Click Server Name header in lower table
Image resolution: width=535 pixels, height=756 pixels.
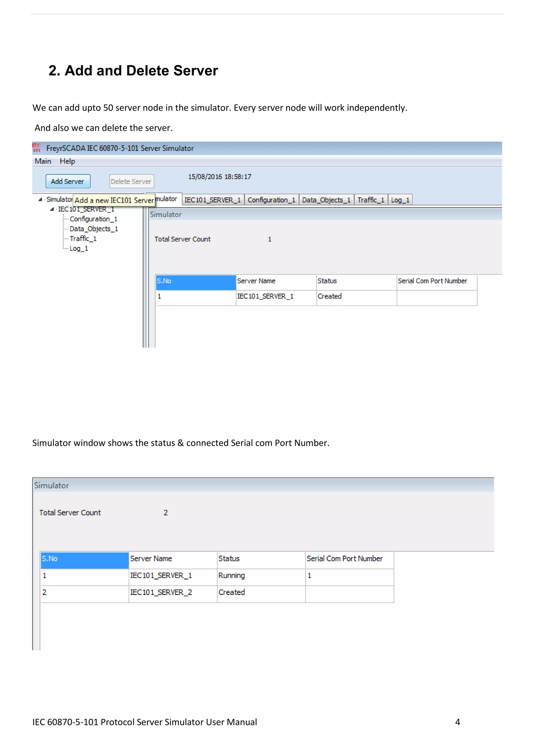(173, 560)
